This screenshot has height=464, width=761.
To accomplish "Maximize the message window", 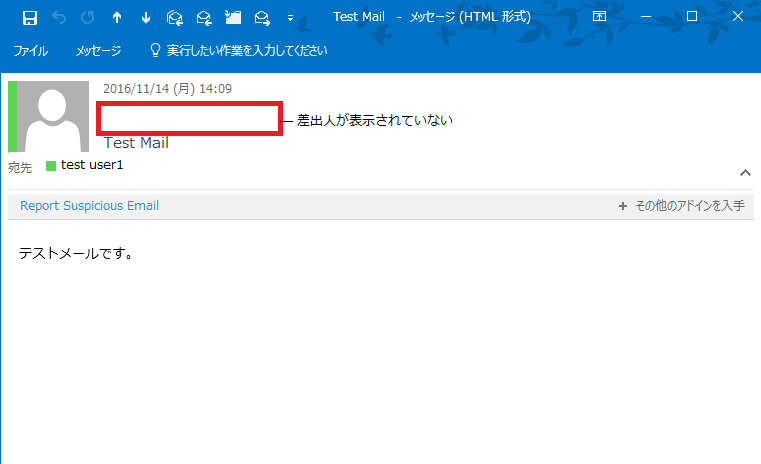I will click(x=692, y=17).
